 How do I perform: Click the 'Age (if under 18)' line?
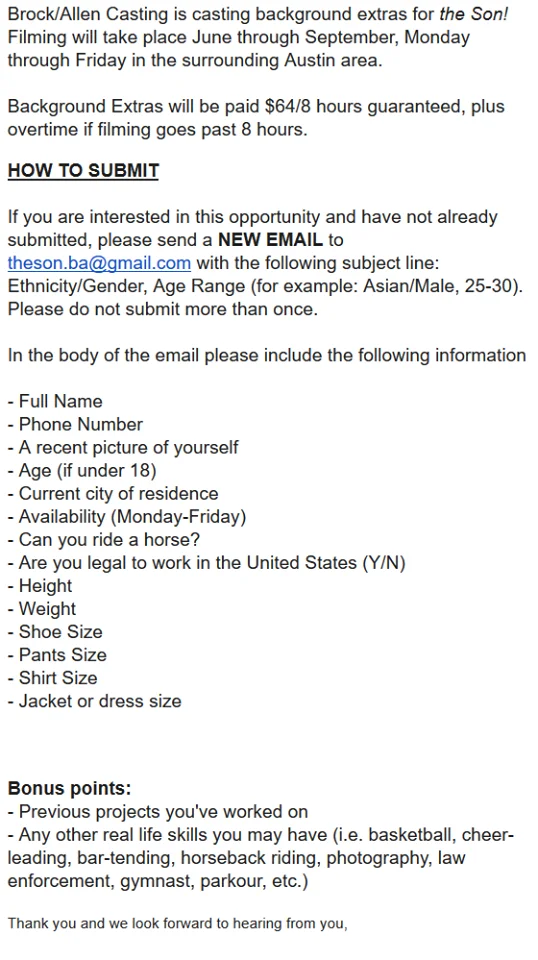[x=82, y=471]
